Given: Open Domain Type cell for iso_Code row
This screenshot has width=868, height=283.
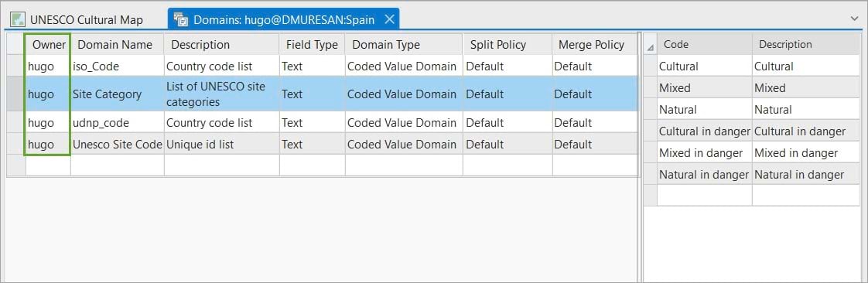Looking at the screenshot, I should pos(404,66).
